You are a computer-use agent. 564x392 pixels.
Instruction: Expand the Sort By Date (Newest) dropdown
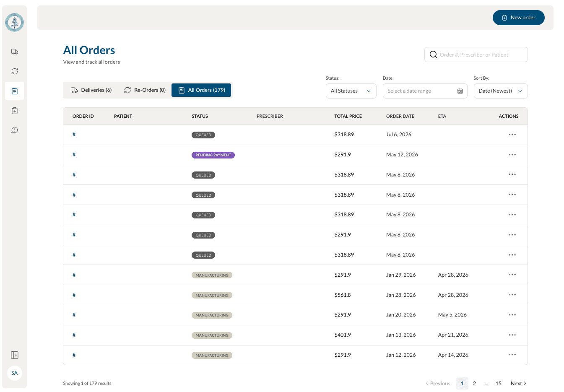501,91
